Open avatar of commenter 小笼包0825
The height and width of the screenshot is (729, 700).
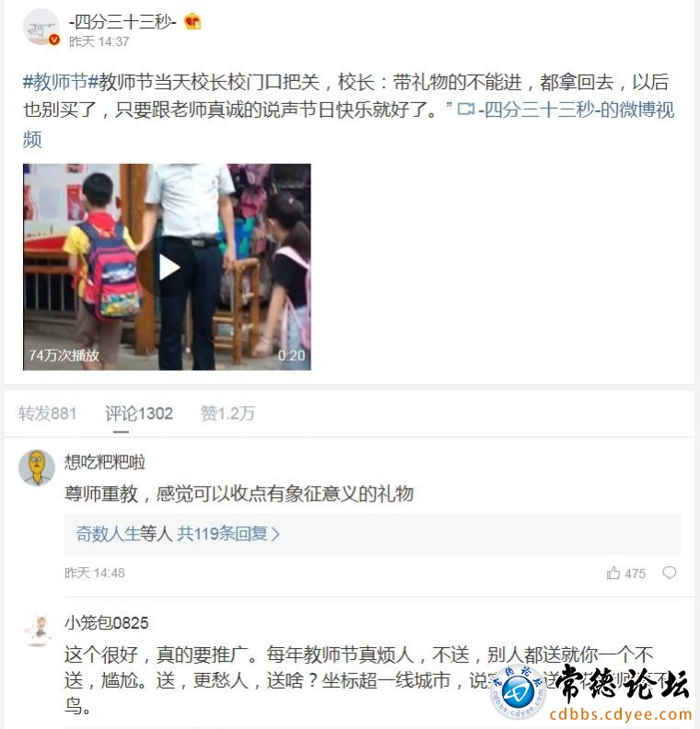point(37,629)
